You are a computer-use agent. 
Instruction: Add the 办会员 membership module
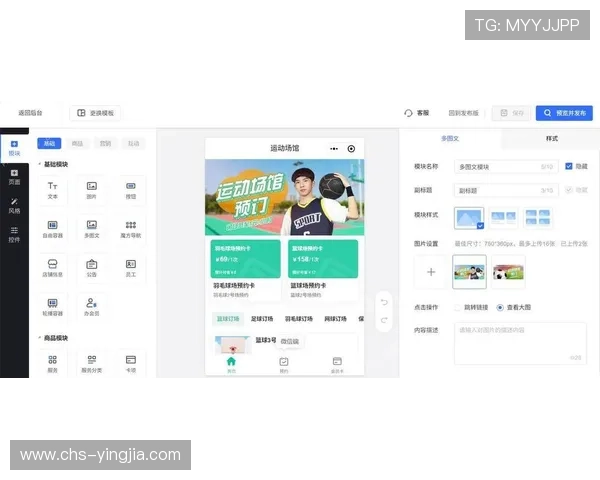click(x=92, y=307)
